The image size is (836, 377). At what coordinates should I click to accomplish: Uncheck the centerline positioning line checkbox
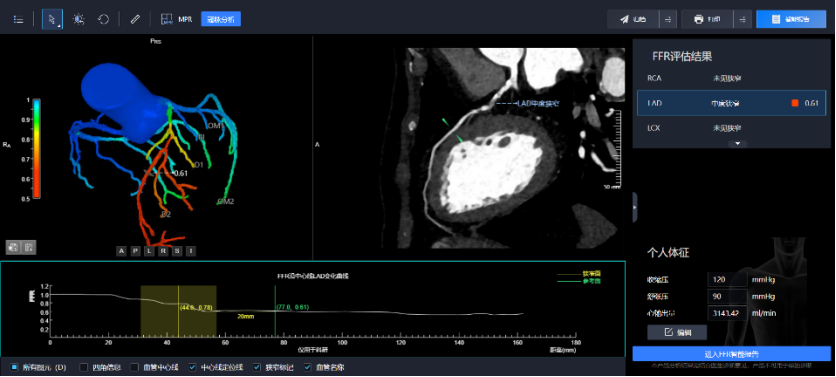pyautogui.click(x=192, y=367)
